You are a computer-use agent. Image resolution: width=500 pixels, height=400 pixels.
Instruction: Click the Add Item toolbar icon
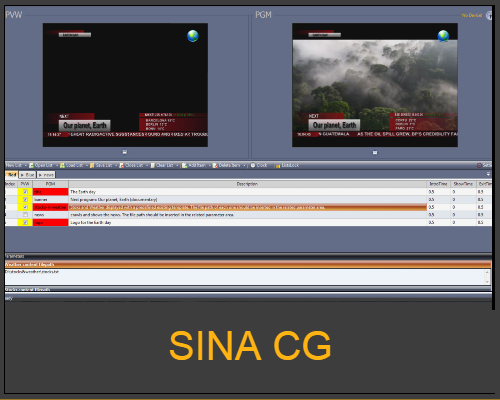tap(184, 166)
